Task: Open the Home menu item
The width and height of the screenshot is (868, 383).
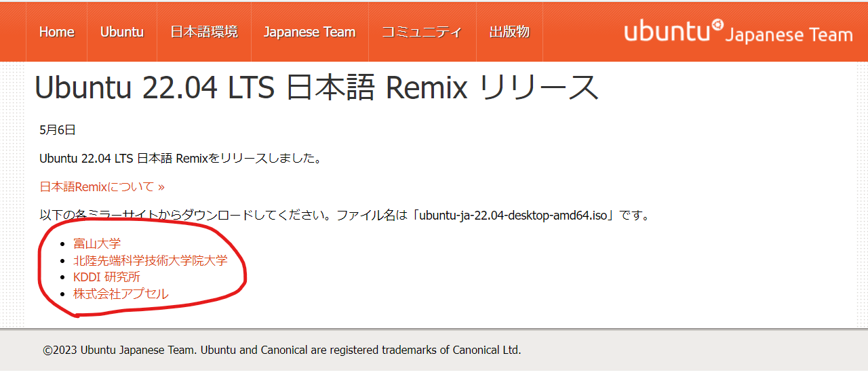Action: (57, 32)
